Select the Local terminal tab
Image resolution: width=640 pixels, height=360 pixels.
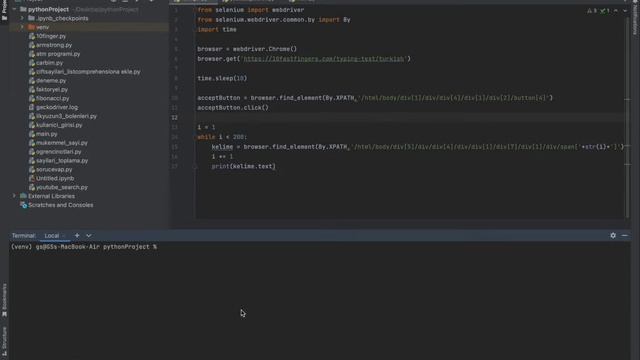pos(52,236)
